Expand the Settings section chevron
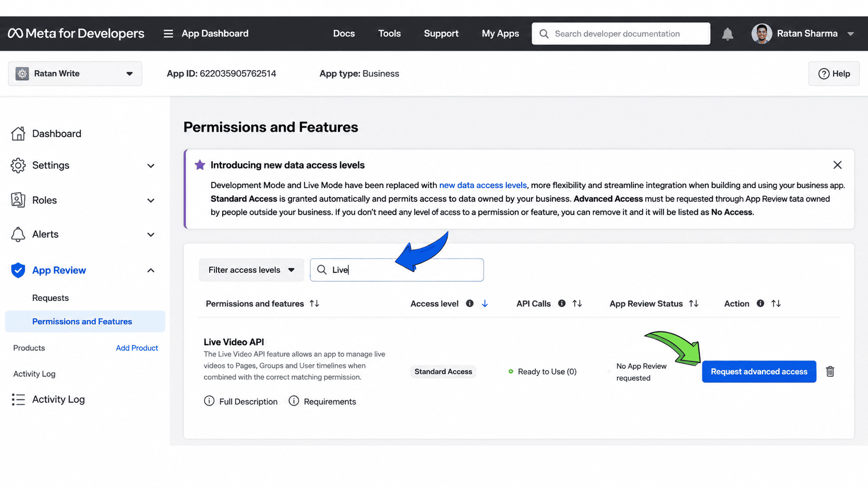868x489 pixels. (151, 166)
